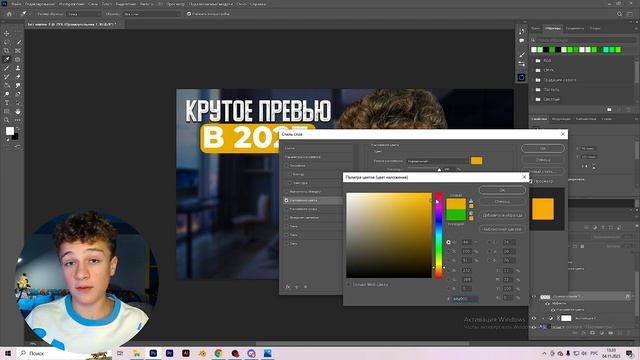Open the comments panel icon
This screenshot has width=640, height=360.
point(522,41)
